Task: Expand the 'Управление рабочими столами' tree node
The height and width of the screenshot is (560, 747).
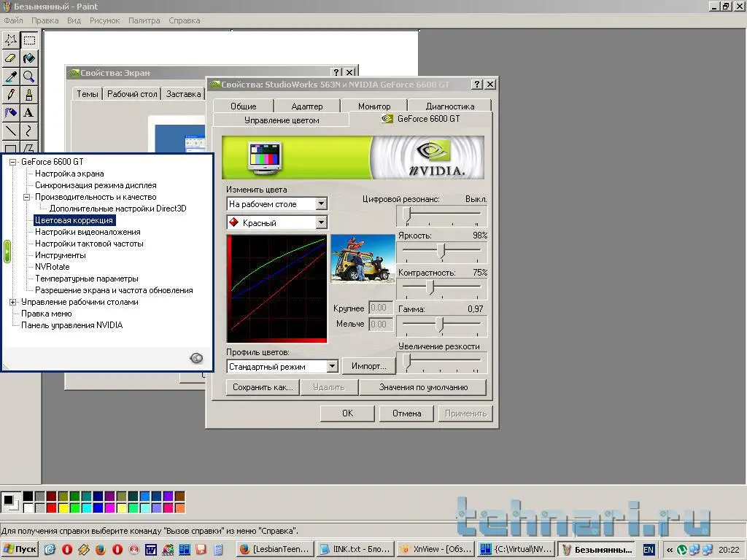Action: [12, 302]
